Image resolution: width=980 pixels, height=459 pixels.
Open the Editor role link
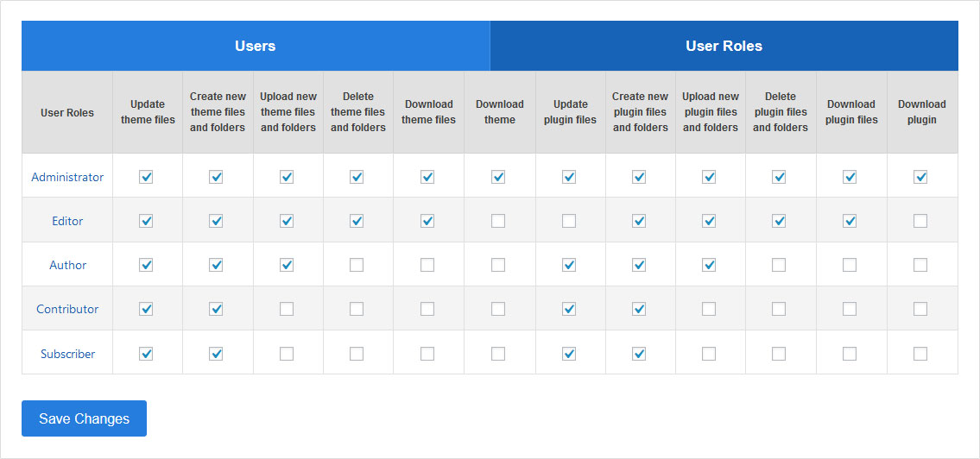click(67, 221)
